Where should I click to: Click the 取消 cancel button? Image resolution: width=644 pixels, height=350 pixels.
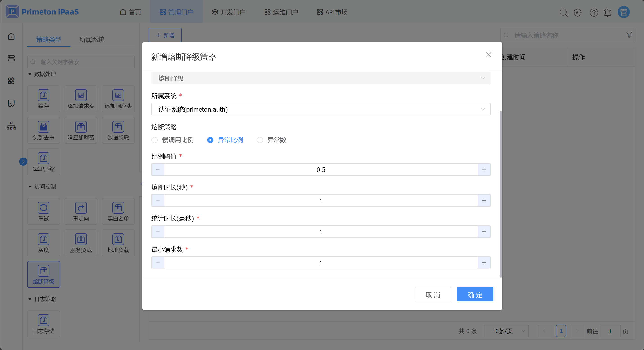tap(433, 294)
